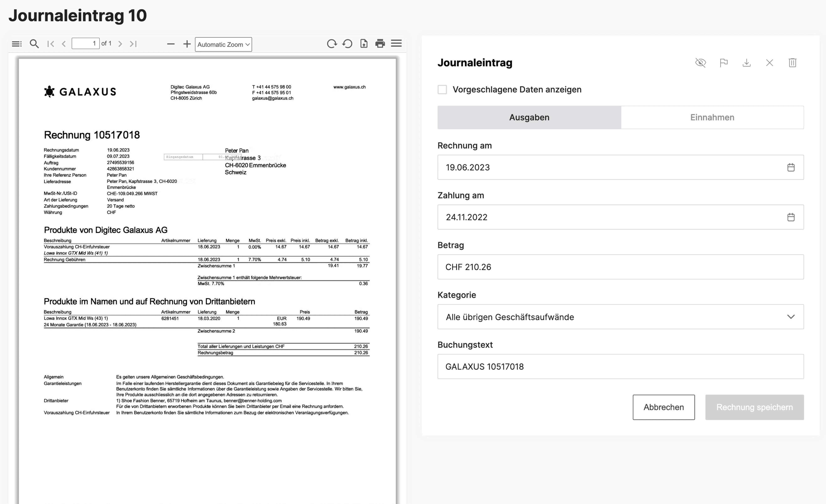Open the find-in-document search
826x504 pixels.
point(34,44)
